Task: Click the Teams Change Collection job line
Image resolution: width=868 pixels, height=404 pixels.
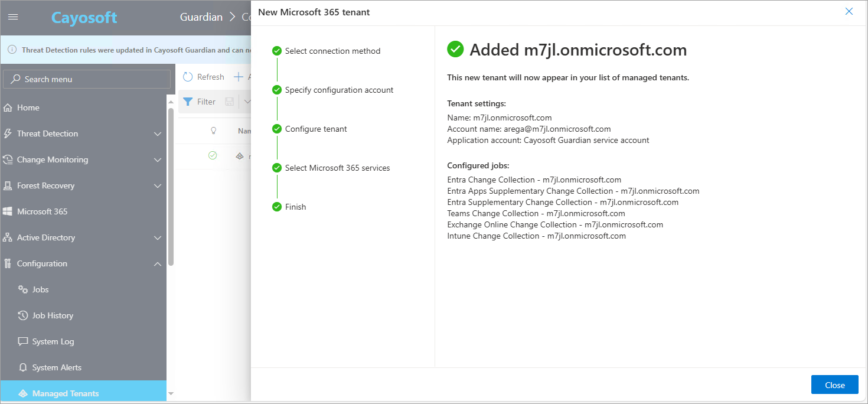Action: 536,213
